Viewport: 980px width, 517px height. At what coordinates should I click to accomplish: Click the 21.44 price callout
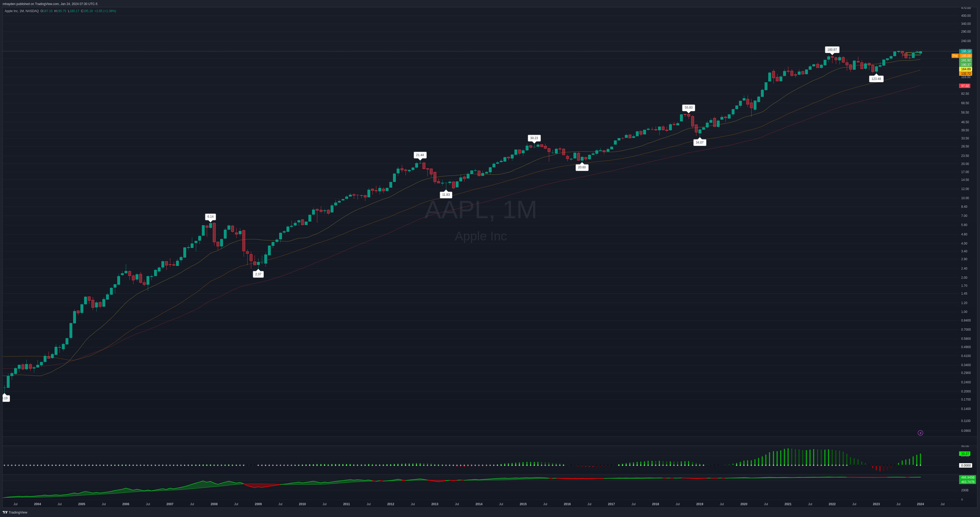tap(420, 155)
